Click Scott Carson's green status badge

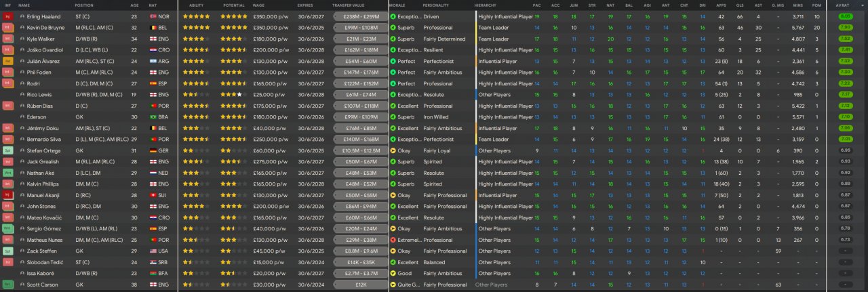click(8, 285)
